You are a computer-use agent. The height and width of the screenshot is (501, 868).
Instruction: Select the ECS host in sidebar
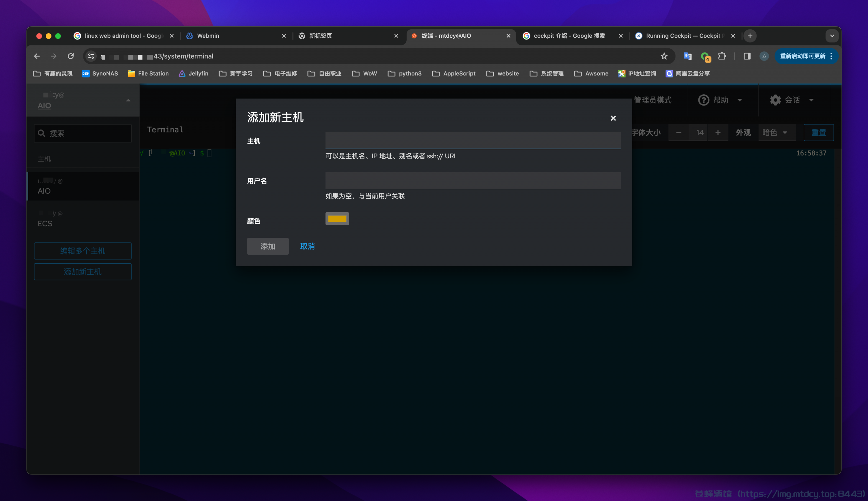click(83, 219)
